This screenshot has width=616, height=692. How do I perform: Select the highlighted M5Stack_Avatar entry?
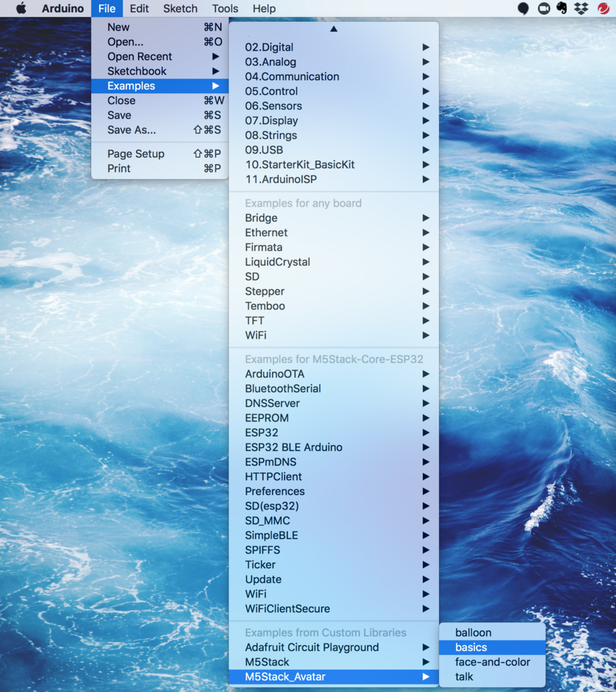[x=334, y=676]
